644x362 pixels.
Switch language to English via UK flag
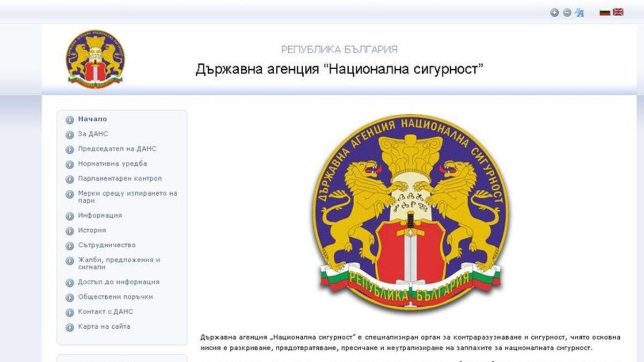click(x=618, y=12)
